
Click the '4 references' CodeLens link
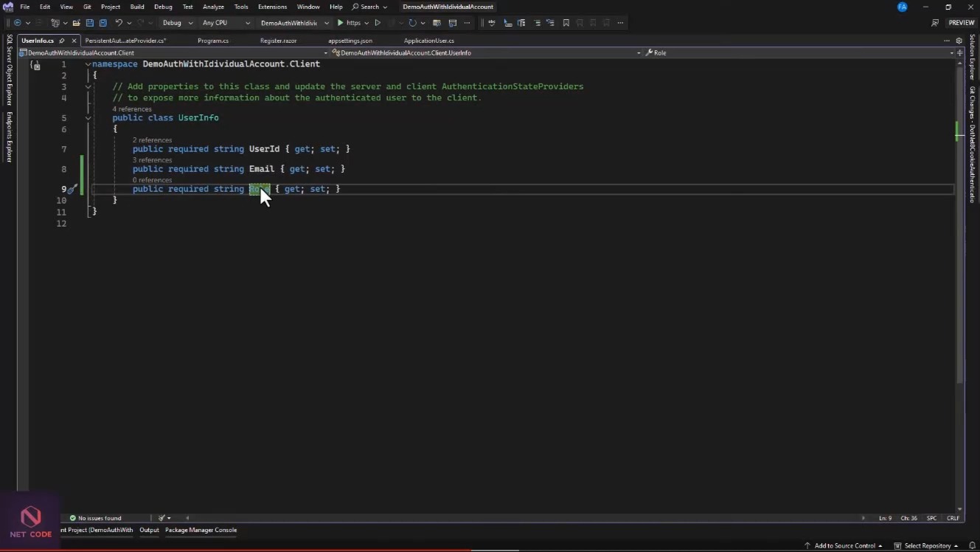point(132,109)
